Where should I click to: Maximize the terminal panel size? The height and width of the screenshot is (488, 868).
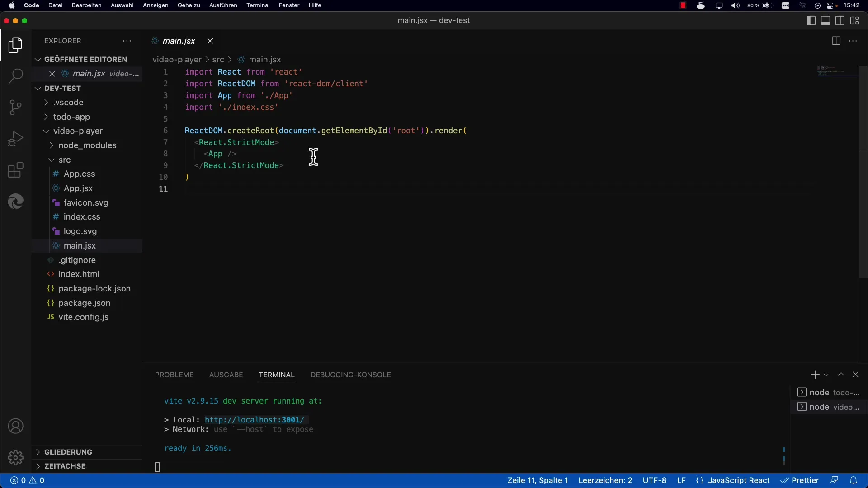[x=841, y=375]
